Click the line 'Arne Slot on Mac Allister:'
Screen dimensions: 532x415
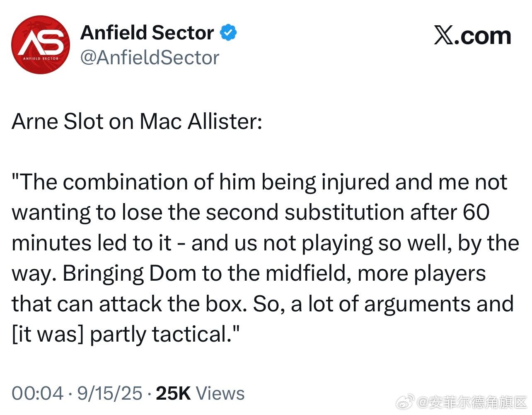[x=137, y=121]
